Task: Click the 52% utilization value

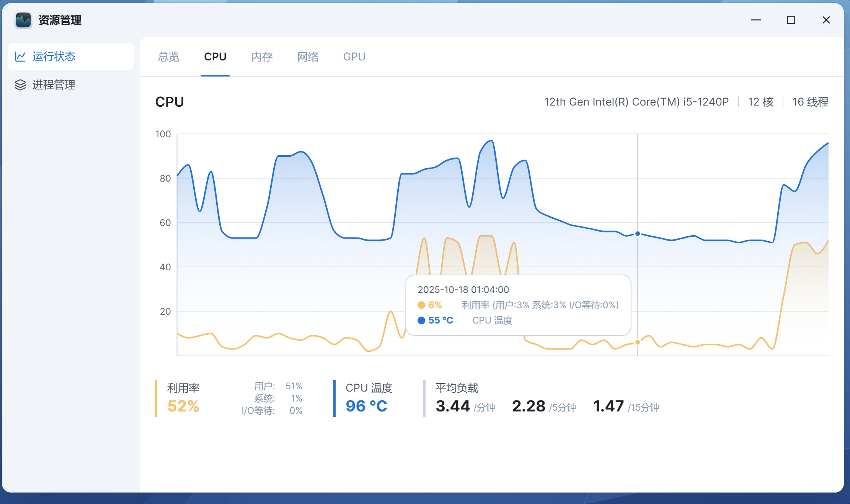Action: 183,406
